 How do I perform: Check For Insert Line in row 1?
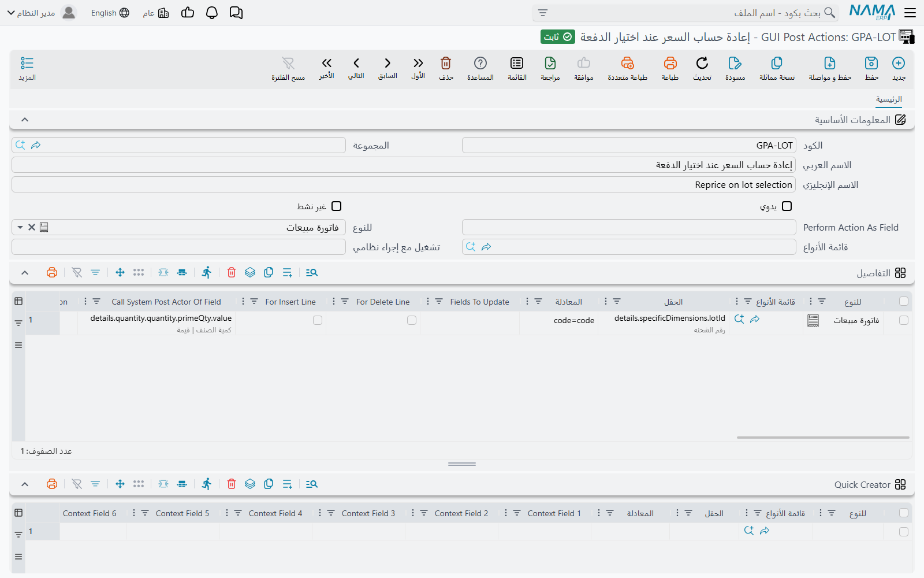tap(318, 320)
